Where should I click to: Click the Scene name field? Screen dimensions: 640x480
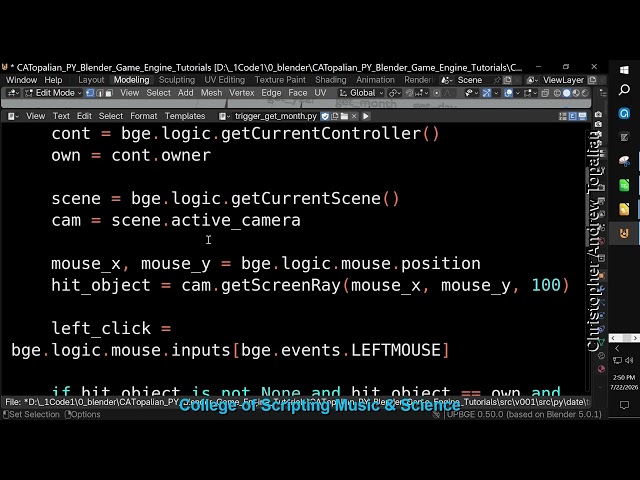point(471,80)
